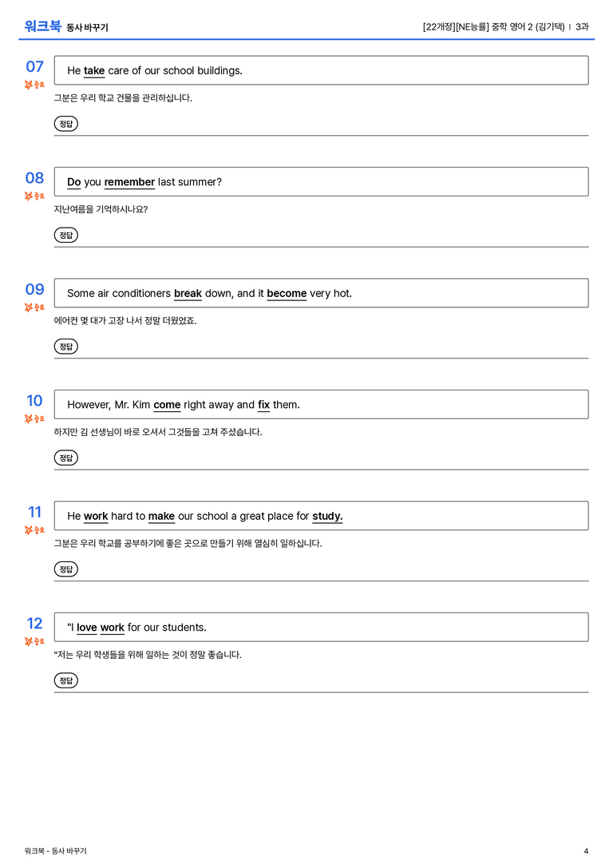613x868 pixels.
Task: Select the 정답 badge under question 09
Action: point(65,346)
